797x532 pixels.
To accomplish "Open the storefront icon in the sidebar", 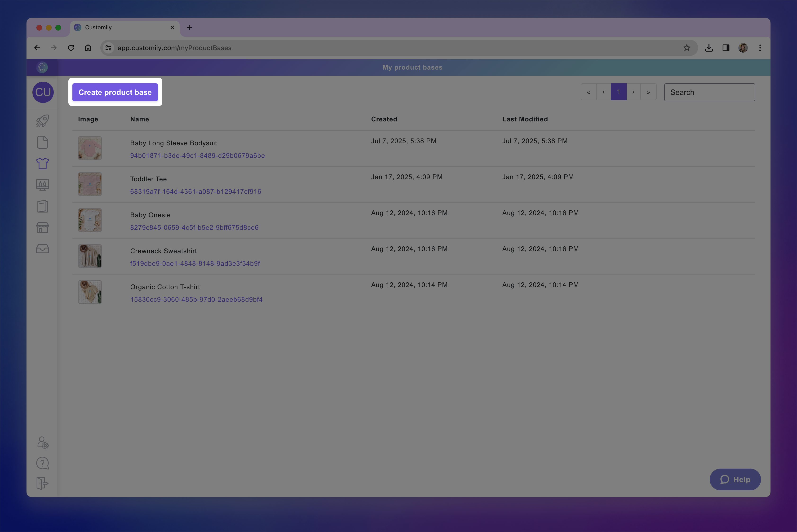I will pyautogui.click(x=42, y=227).
